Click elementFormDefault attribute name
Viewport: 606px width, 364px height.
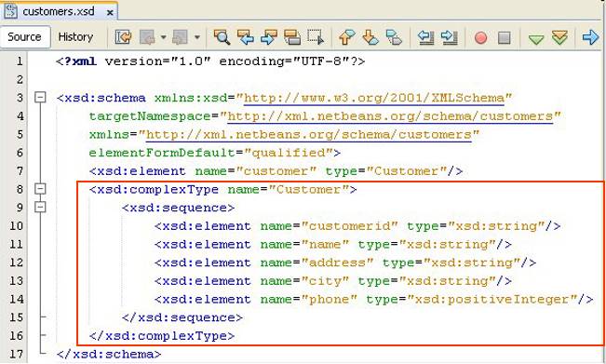(x=162, y=153)
